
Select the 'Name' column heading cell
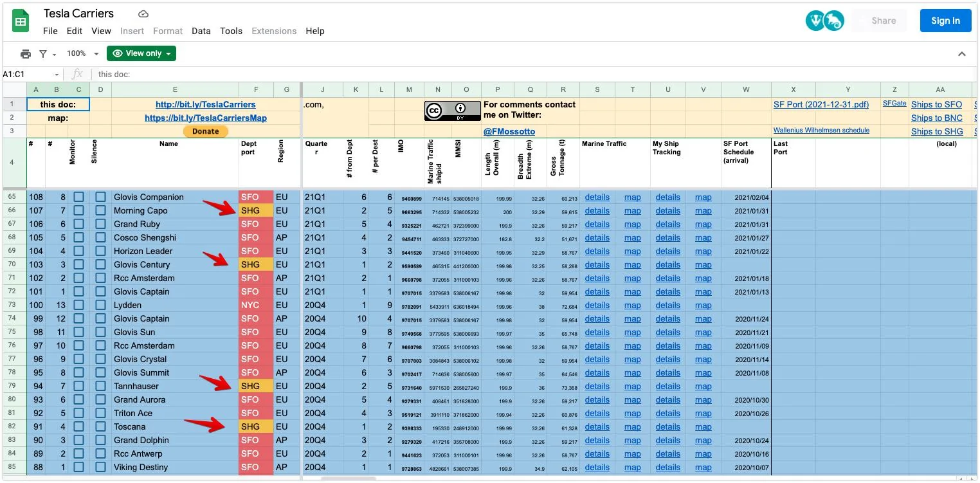click(175, 163)
